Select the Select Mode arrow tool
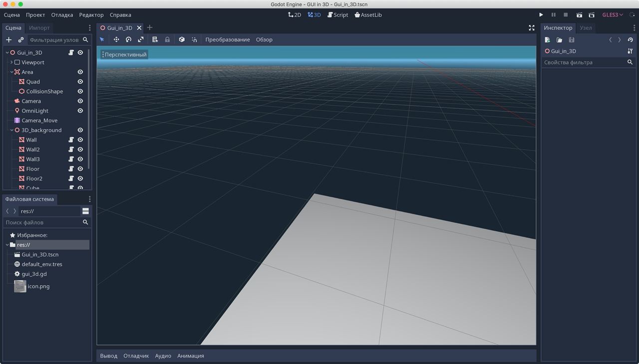Screen dimensions: 639x364 (x=102, y=39)
